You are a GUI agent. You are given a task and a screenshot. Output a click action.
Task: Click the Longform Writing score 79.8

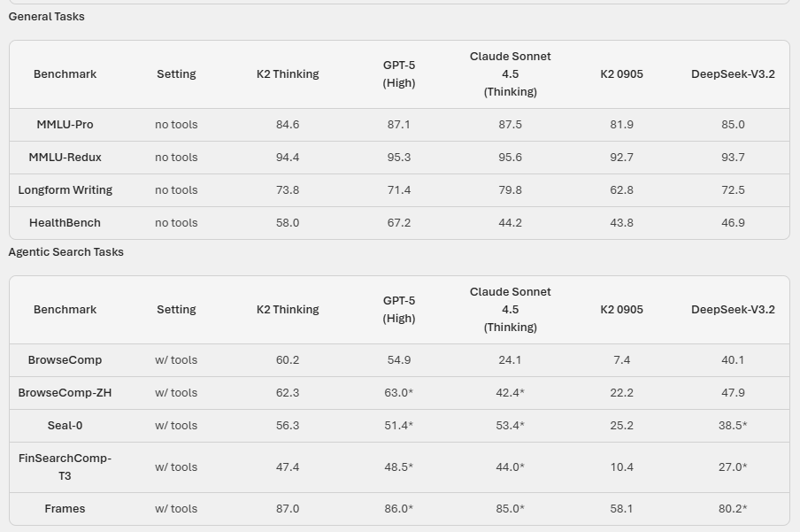(511, 190)
